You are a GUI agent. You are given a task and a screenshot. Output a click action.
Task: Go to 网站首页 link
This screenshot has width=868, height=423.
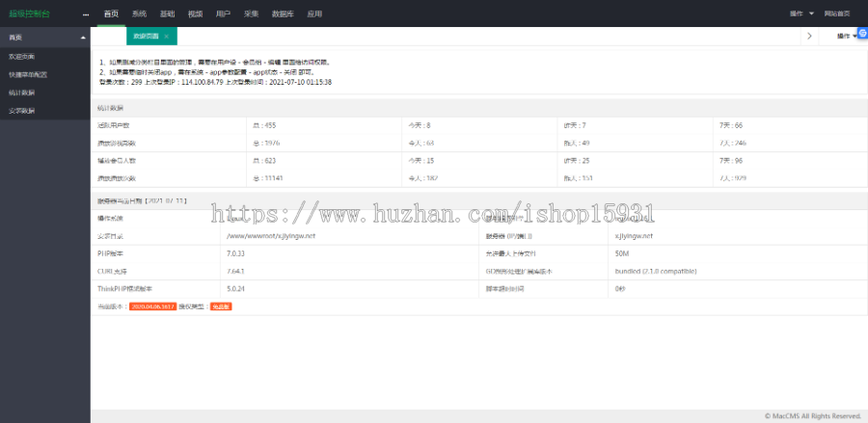click(837, 13)
